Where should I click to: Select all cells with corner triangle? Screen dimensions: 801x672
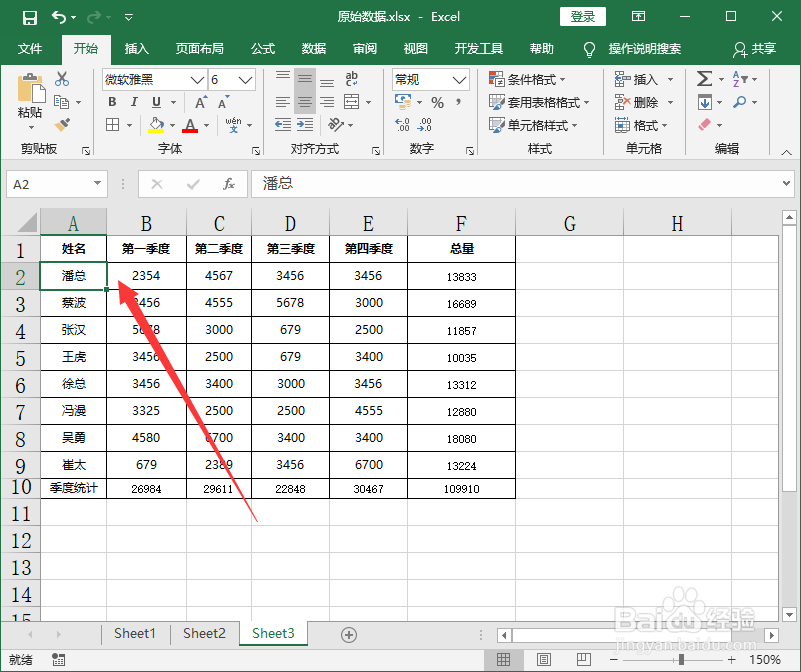[27, 223]
